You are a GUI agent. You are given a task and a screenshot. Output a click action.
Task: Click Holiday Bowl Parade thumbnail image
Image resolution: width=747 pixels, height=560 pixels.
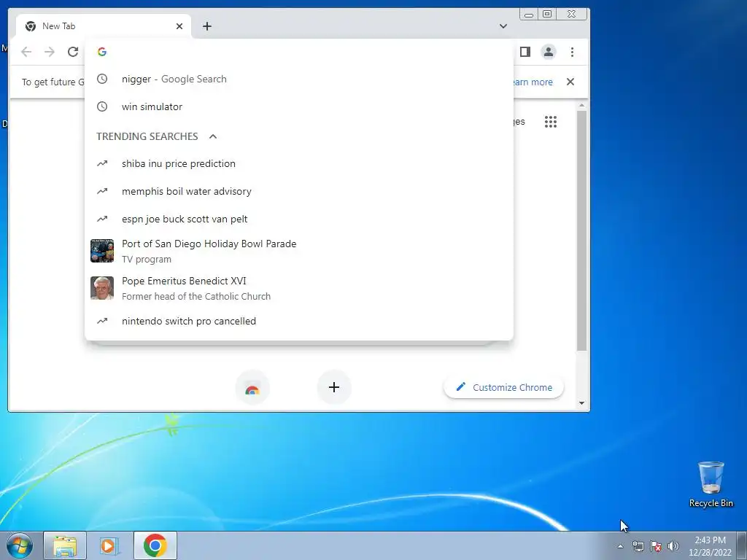(x=102, y=251)
